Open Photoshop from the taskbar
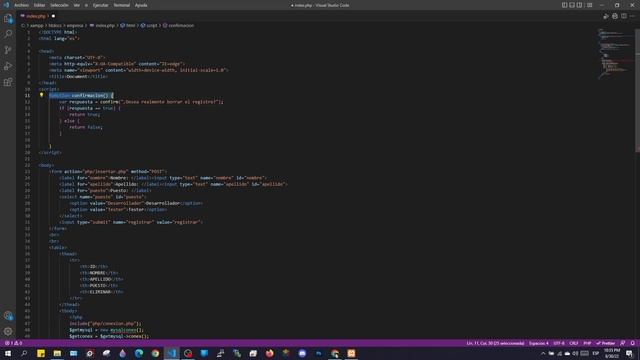Image resolution: width=640 pixels, height=360 pixels. 318,353
